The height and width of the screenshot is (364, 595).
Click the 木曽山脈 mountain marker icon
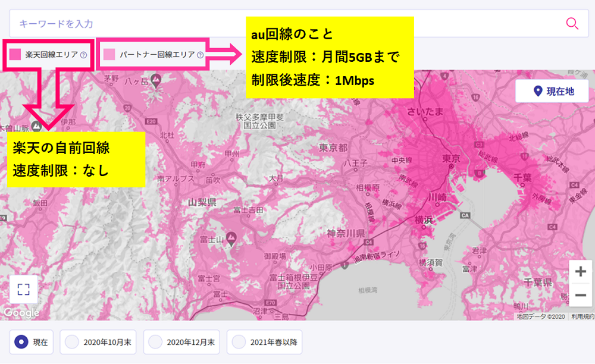click(36, 126)
